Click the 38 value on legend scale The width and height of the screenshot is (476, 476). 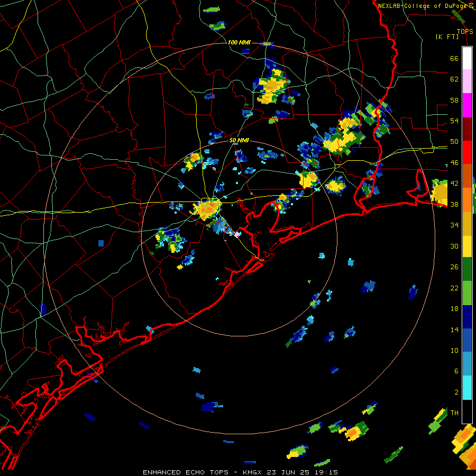pos(454,204)
